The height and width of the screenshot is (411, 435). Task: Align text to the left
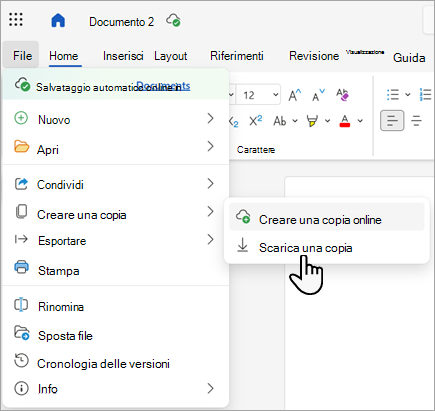tap(392, 120)
